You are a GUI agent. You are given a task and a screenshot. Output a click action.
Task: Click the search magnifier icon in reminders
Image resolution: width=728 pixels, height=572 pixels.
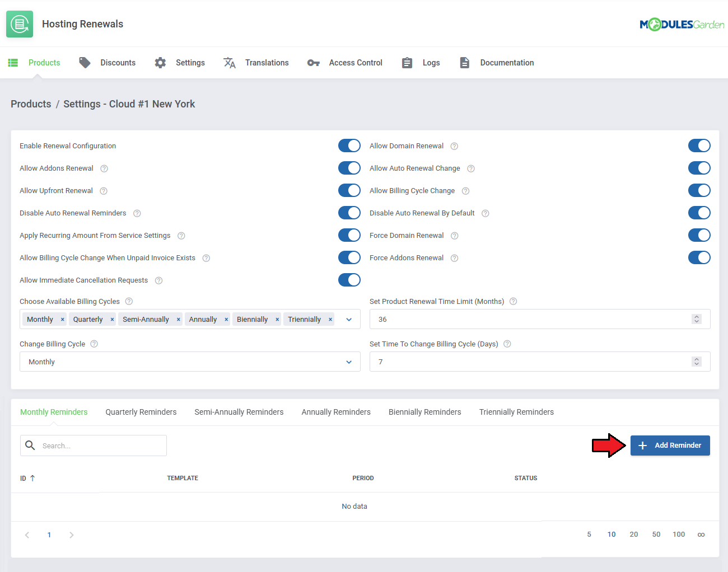tap(30, 446)
